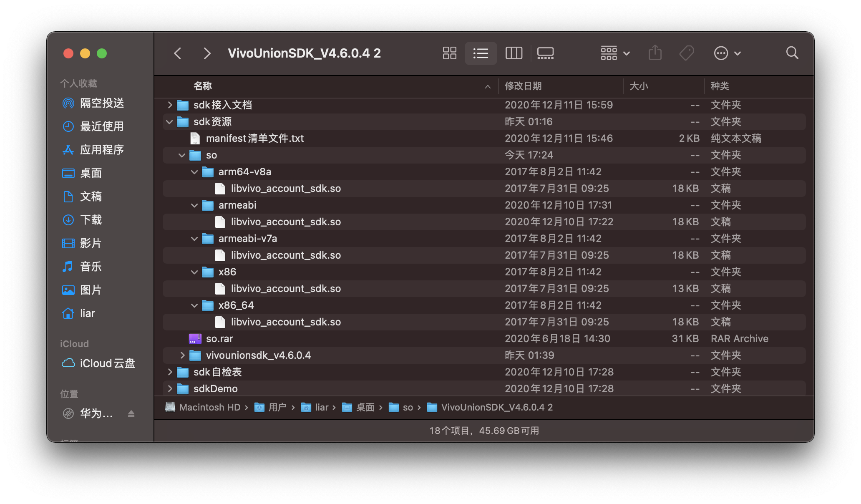The image size is (861, 504).
Task: Open Downloads (下载) in sidebar
Action: tap(83, 220)
